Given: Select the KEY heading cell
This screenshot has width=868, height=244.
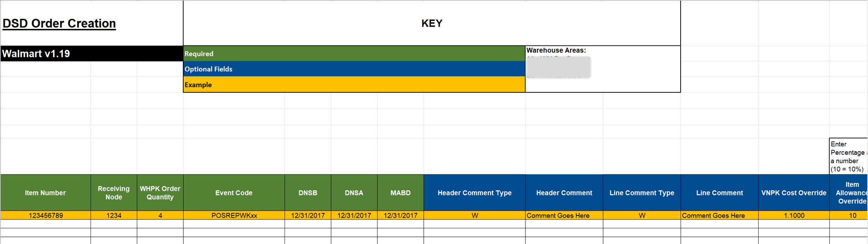Looking at the screenshot, I should click(x=431, y=23).
